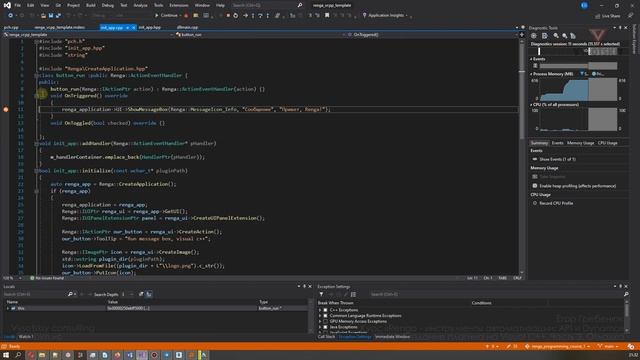
Task: Switch to the Call Stack tab
Action: click(327, 337)
